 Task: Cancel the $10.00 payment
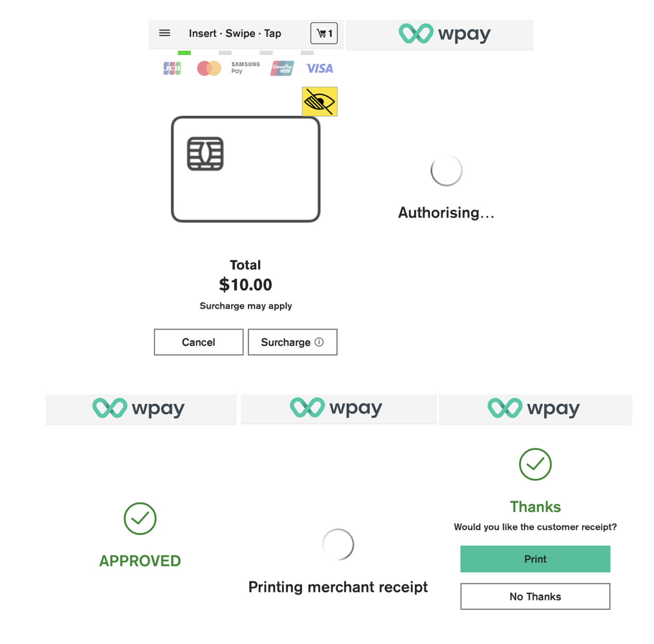click(198, 342)
